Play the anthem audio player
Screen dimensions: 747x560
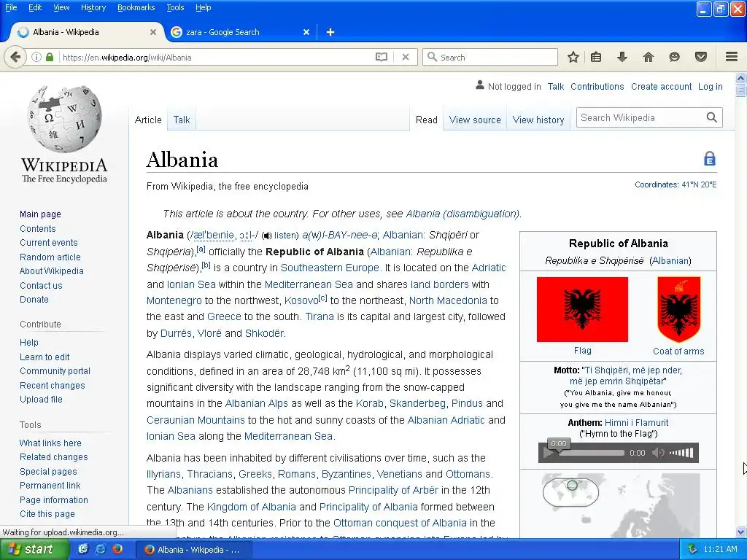pos(549,453)
